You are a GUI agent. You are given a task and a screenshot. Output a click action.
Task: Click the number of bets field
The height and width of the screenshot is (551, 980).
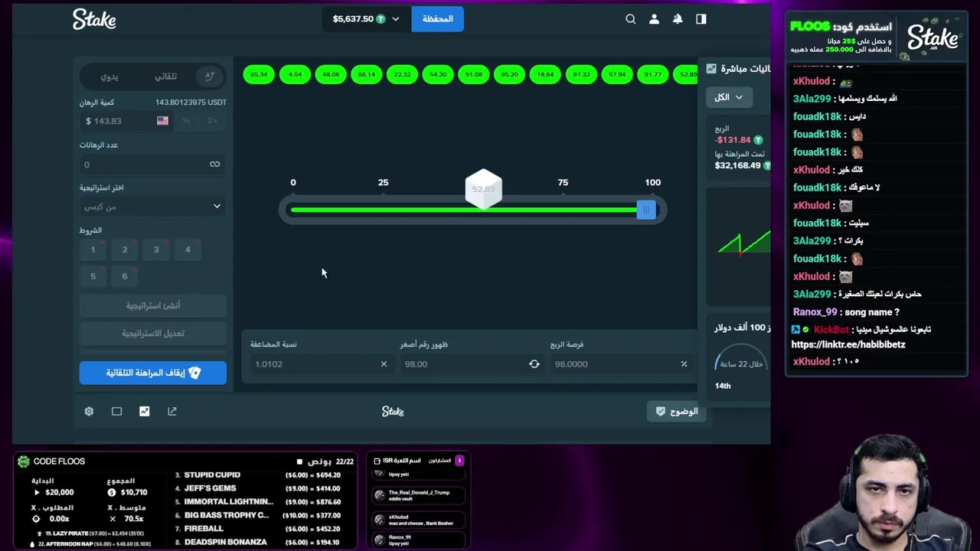coord(153,165)
